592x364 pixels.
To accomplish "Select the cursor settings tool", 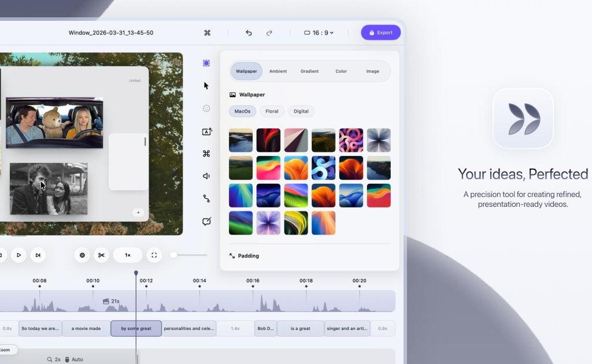I will [206, 86].
